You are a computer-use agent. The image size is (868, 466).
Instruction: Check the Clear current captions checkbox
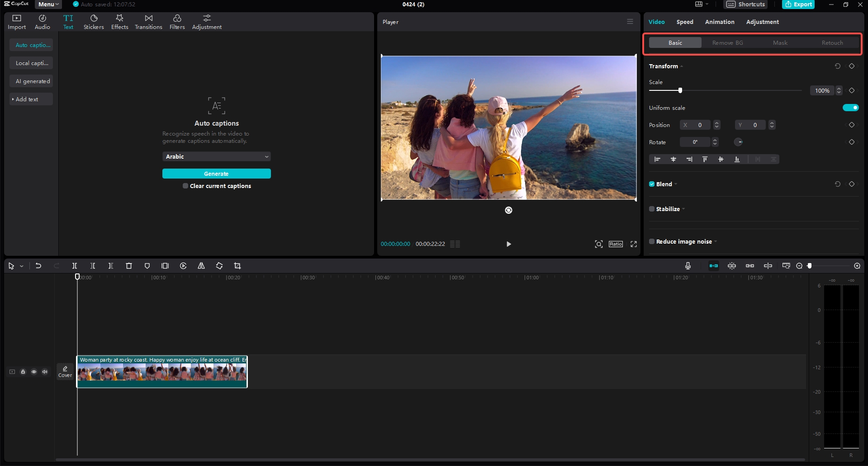(185, 186)
